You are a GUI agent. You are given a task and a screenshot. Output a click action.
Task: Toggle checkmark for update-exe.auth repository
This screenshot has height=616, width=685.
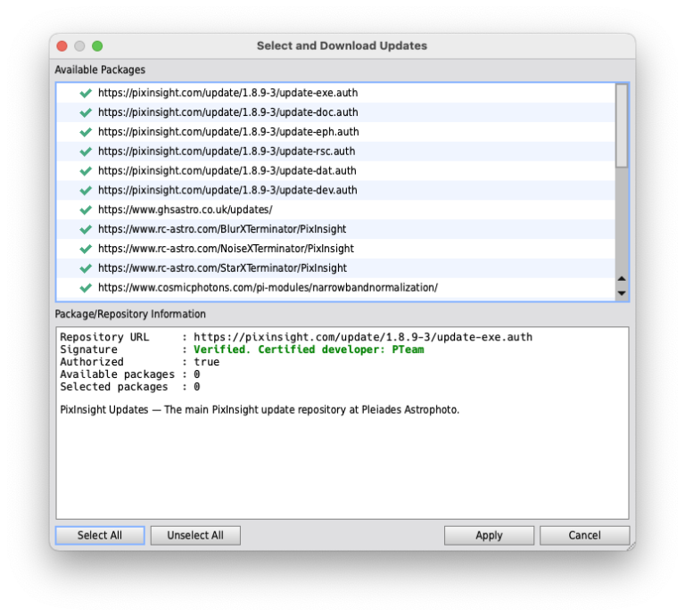click(86, 93)
